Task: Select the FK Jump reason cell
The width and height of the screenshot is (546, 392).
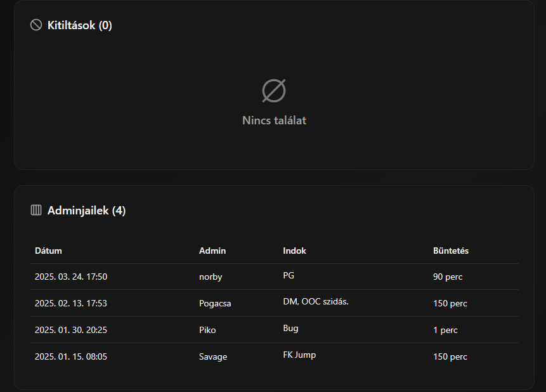Action: click(299, 355)
